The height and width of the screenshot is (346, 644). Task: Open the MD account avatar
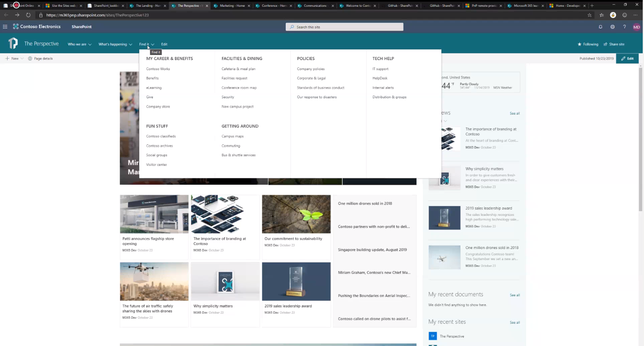(636, 26)
